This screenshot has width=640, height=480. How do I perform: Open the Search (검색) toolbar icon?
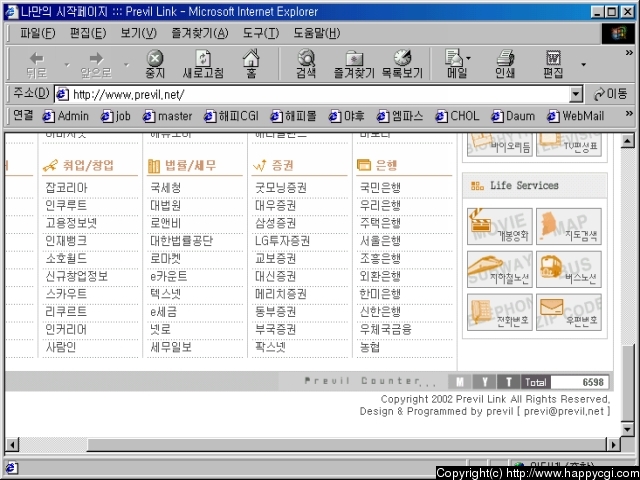[x=306, y=64]
